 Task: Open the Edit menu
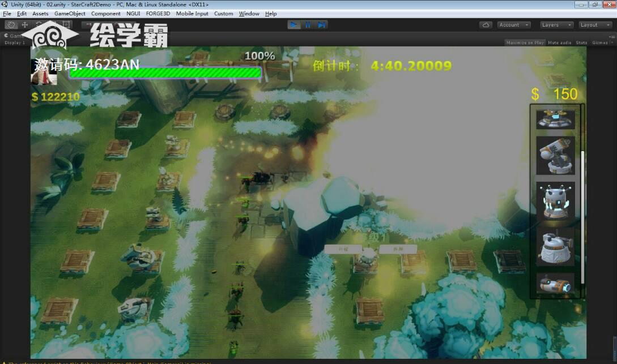click(x=22, y=14)
